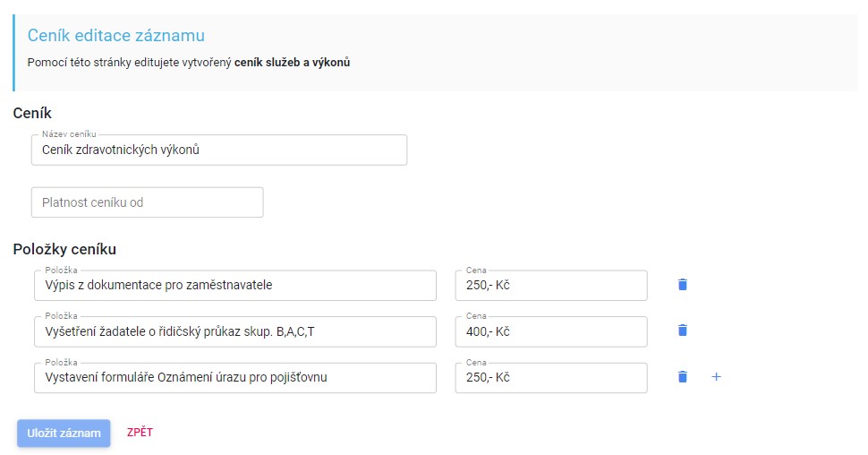The height and width of the screenshot is (455, 868).
Task: Open the Platnost ceníku od date field
Action: 148,202
